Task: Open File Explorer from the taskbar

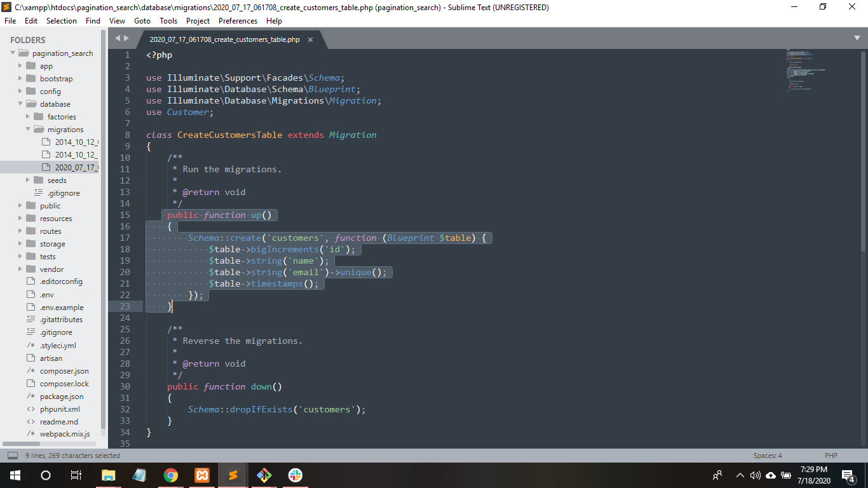Action: pos(108,475)
